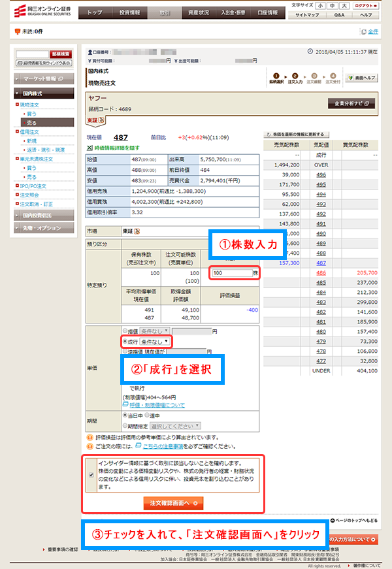Click the Okasan Online Securities logo
Viewport: 392px width, 569px height.
tap(42, 11)
